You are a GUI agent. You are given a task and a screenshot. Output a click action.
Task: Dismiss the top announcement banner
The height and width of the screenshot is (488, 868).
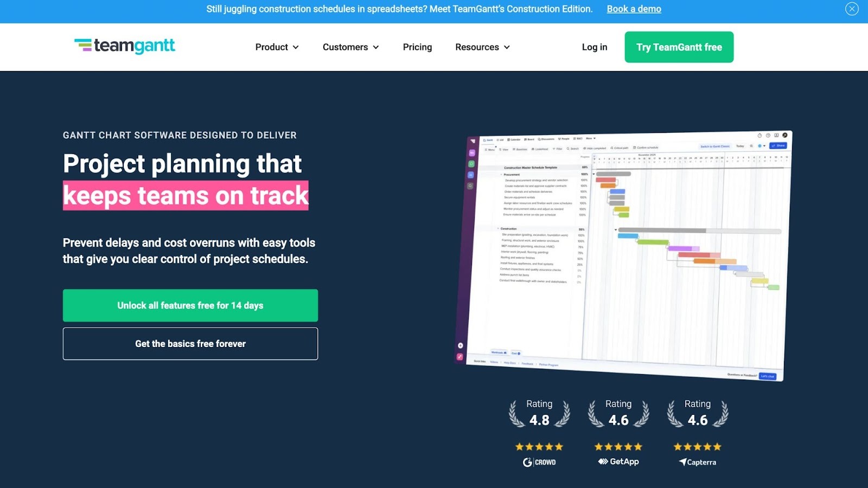(x=852, y=9)
